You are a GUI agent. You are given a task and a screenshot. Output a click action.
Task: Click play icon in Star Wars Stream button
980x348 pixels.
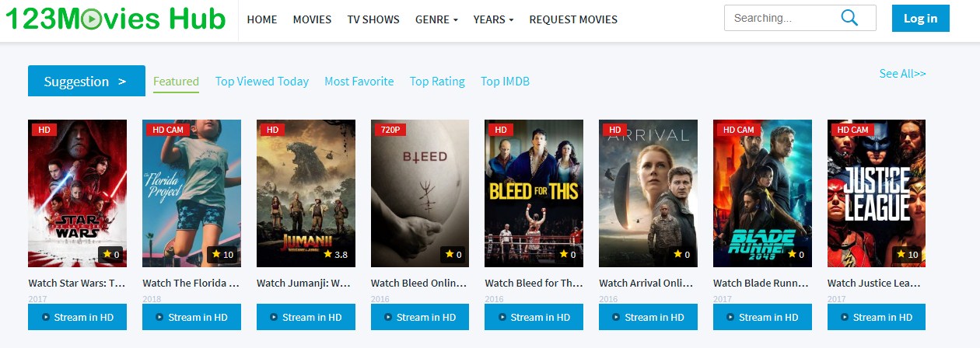46,317
